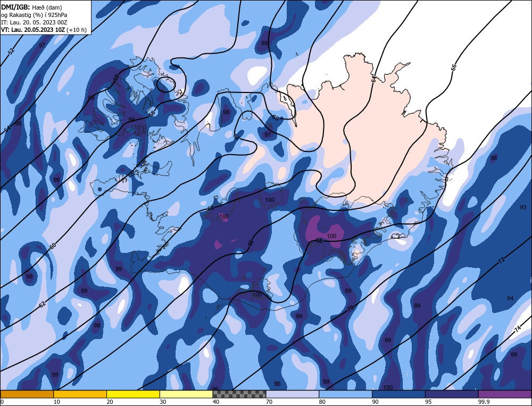
Task: Click the orange 10–20 legend swatch
Action: tap(80, 394)
